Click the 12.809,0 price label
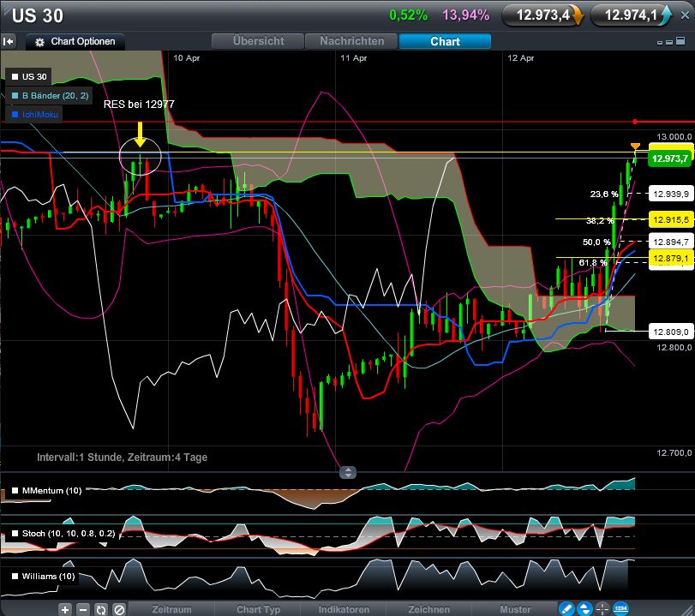The image size is (695, 616). point(671,332)
